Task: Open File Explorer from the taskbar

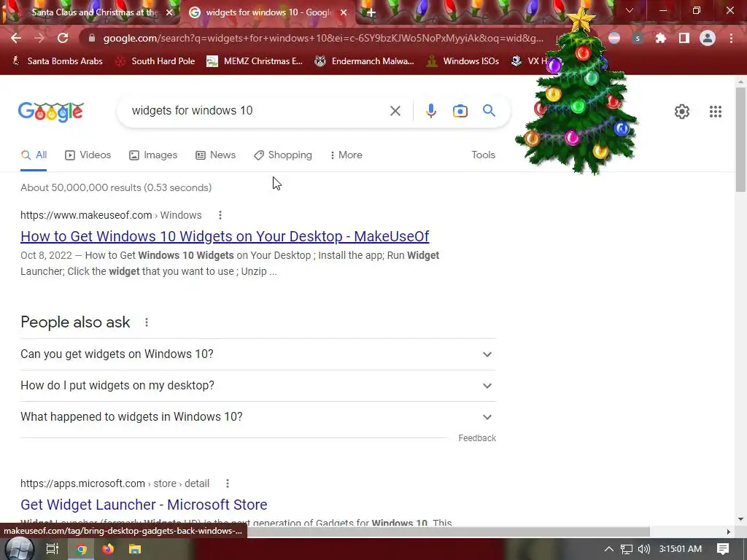Action: (x=135, y=549)
